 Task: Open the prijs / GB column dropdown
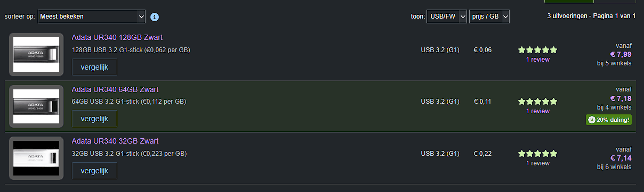[x=489, y=16]
